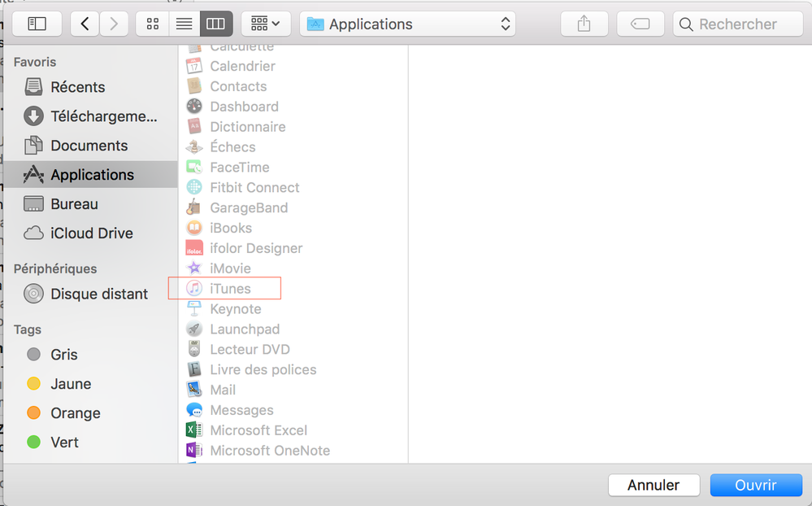Open the Applications folder path popup

click(407, 24)
